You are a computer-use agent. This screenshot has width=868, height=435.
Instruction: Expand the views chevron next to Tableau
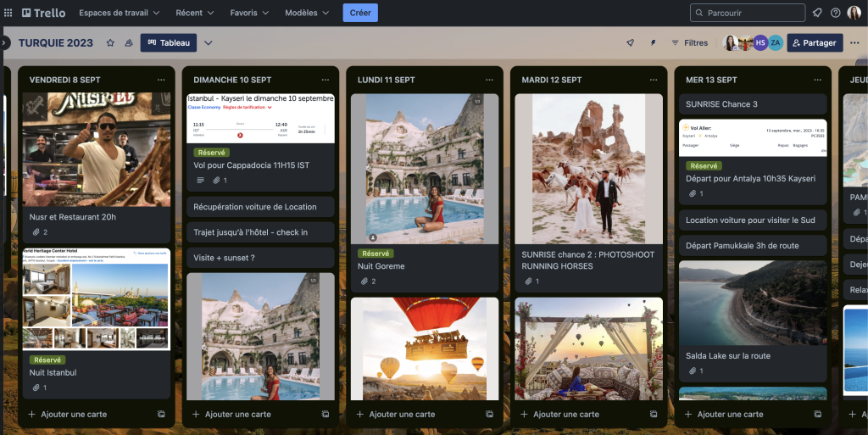pos(209,43)
